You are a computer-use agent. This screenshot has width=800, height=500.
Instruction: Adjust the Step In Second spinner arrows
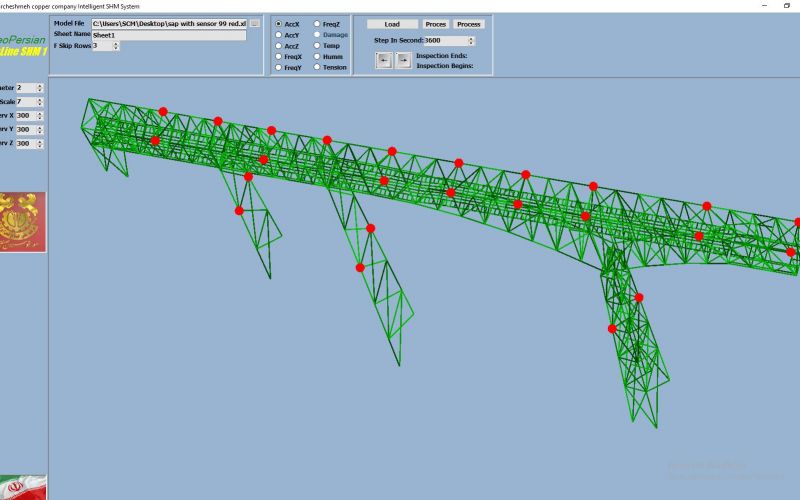[470, 41]
